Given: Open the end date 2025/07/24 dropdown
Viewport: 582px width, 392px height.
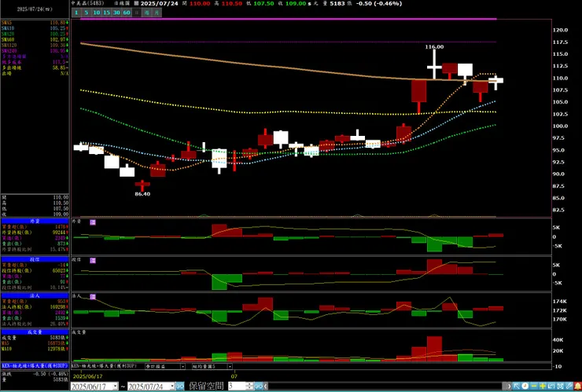Looking at the screenshot, I should 172,387.
